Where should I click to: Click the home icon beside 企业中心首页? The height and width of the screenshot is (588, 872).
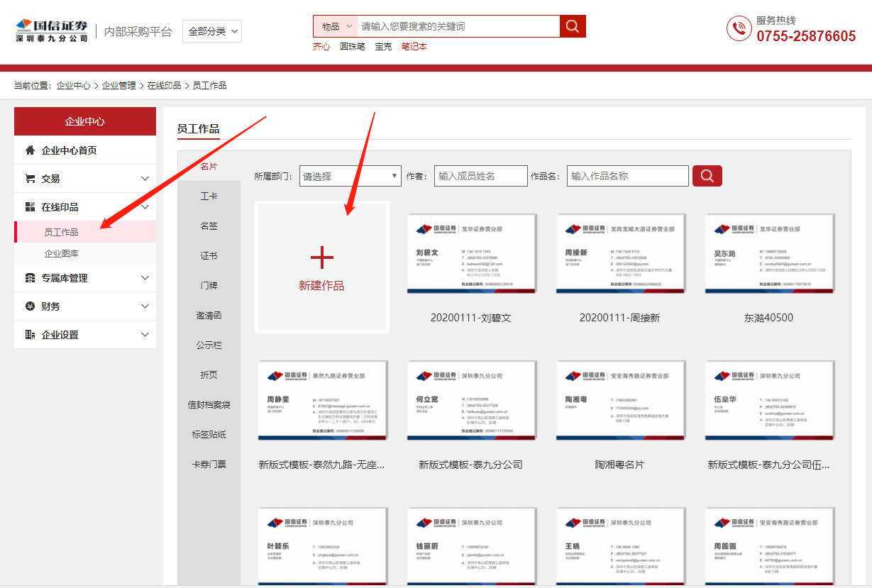(x=31, y=150)
